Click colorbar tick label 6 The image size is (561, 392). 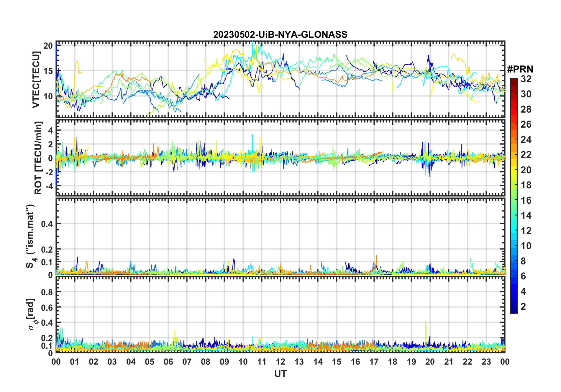(523, 276)
